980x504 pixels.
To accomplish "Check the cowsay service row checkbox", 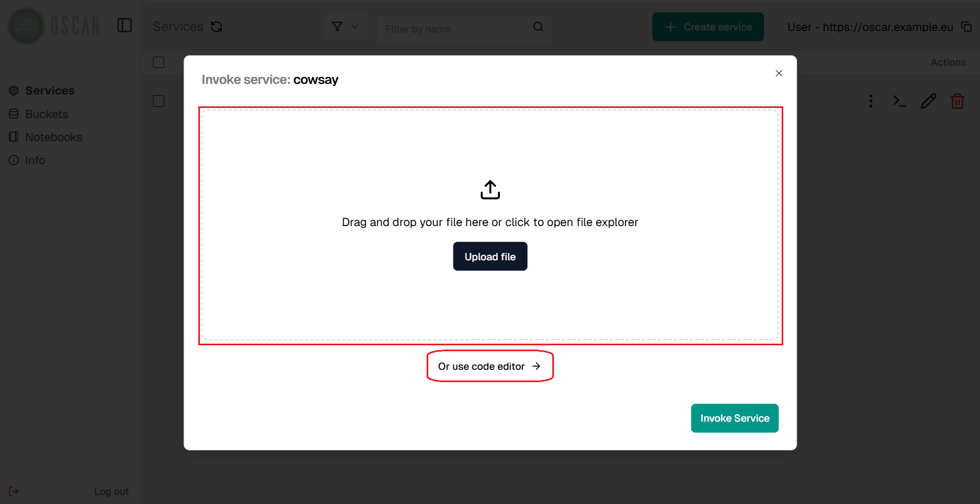I will tap(158, 101).
